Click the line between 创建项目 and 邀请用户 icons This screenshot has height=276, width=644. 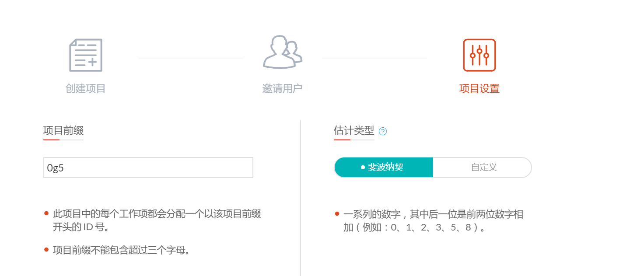point(191,59)
